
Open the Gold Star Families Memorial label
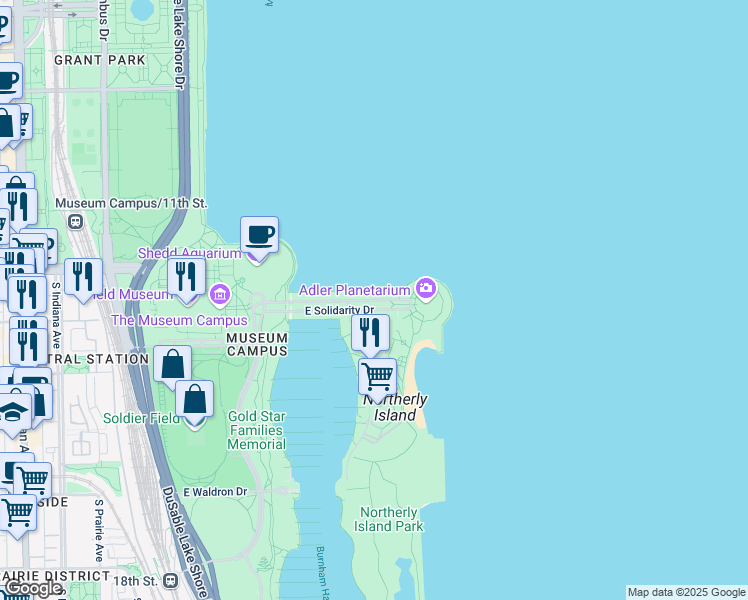(x=257, y=430)
